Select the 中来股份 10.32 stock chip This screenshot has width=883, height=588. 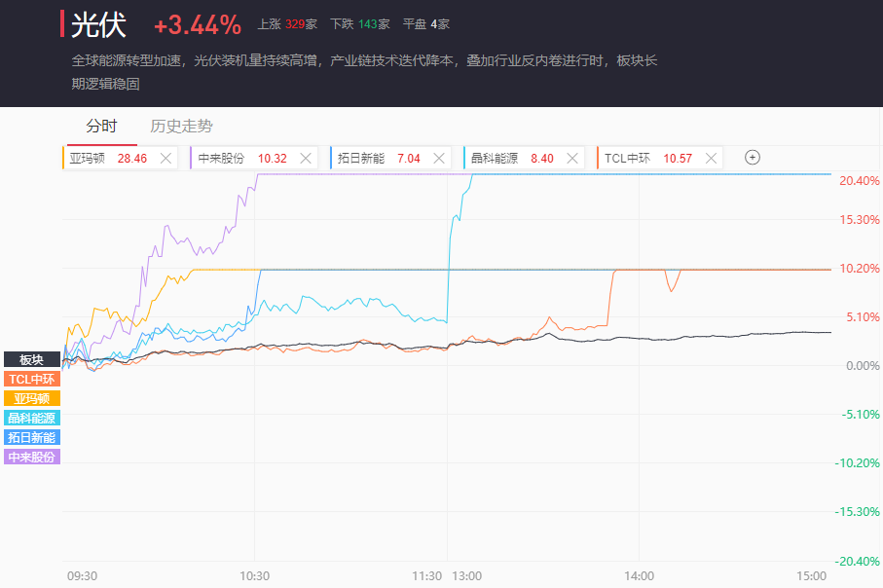click(x=241, y=158)
